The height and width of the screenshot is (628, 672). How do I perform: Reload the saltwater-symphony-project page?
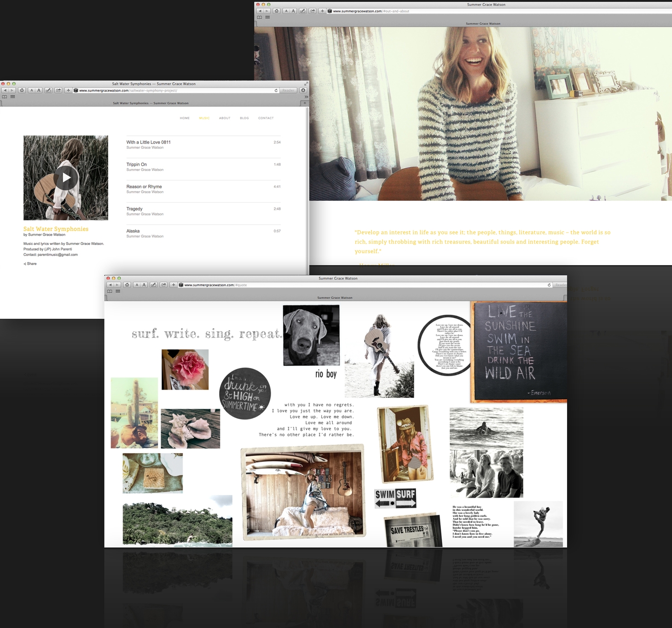coord(276,90)
